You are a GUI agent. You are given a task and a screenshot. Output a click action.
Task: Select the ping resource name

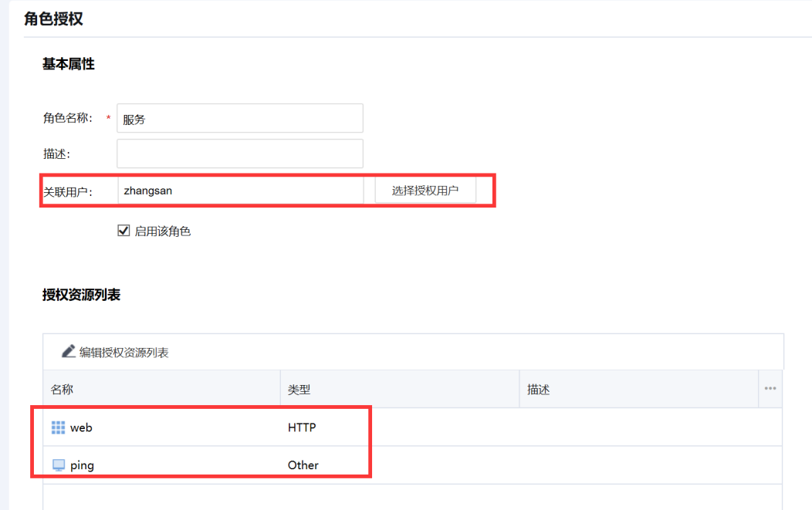[x=82, y=465]
